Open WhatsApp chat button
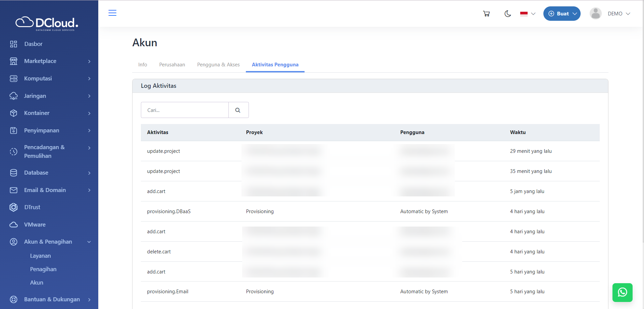Screen dimensions: 644x309 point(622,292)
